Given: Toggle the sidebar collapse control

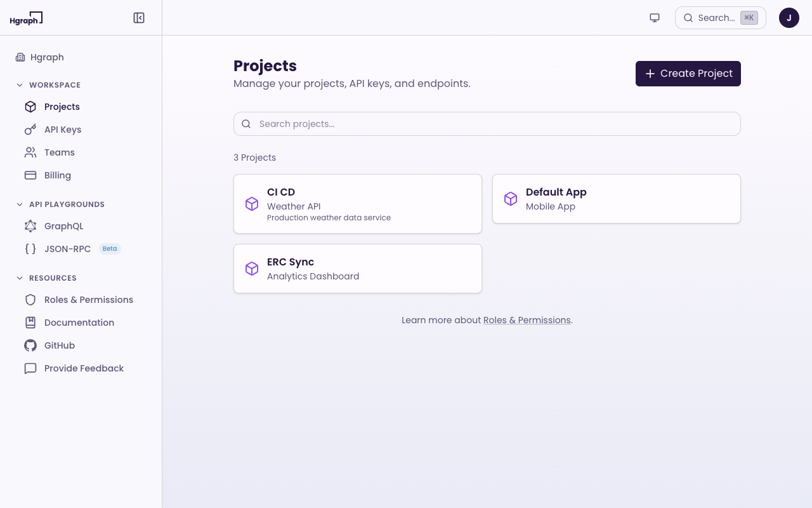Looking at the screenshot, I should [139, 17].
